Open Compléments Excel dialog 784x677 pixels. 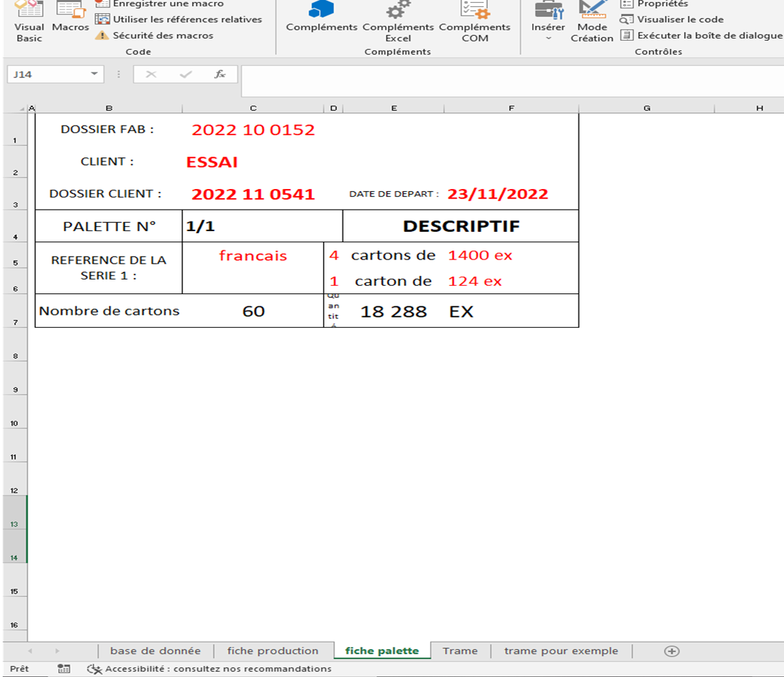click(398, 21)
